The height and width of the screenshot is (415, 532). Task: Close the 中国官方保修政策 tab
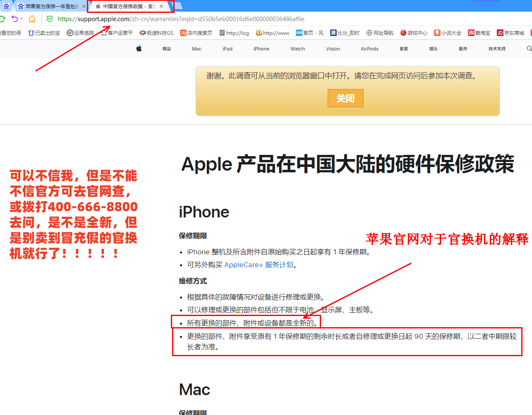point(161,6)
